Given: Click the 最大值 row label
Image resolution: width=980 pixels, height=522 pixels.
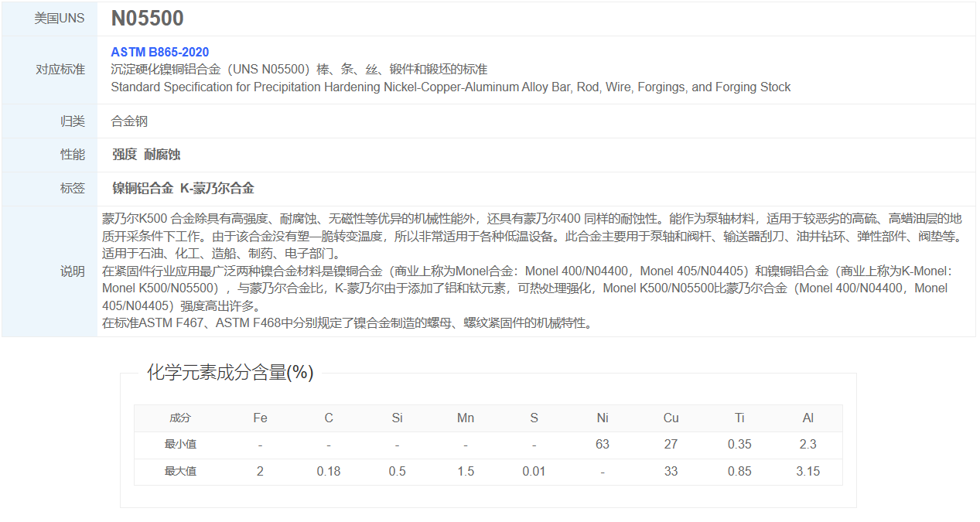Looking at the screenshot, I should tap(180, 471).
